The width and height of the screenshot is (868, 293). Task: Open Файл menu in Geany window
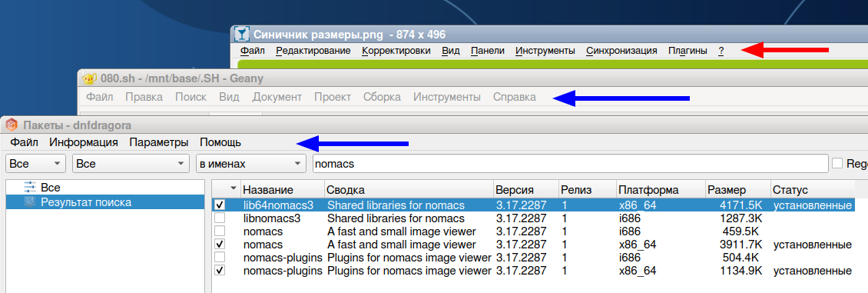[100, 97]
